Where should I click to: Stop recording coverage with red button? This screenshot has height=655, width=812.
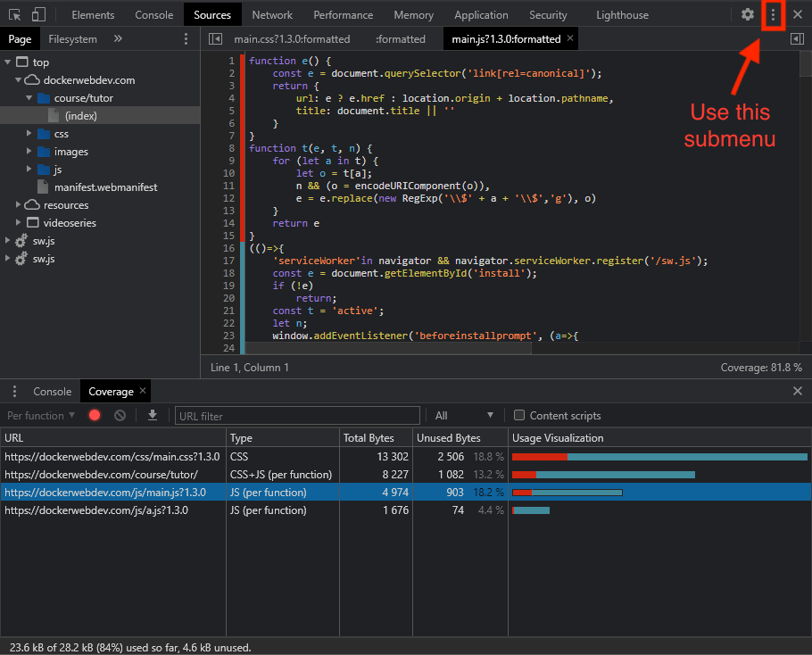[x=95, y=416]
